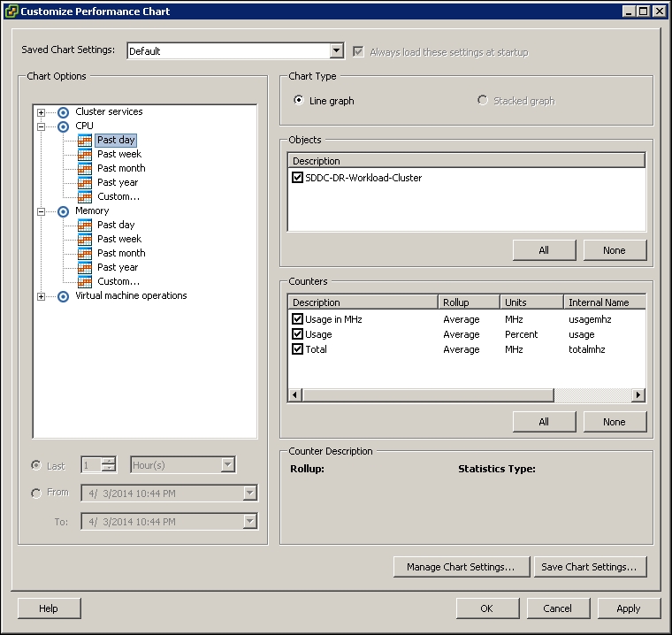Viewport: 672px width, 635px height.
Task: Expand the Virtual machine operations node
Action: point(42,296)
